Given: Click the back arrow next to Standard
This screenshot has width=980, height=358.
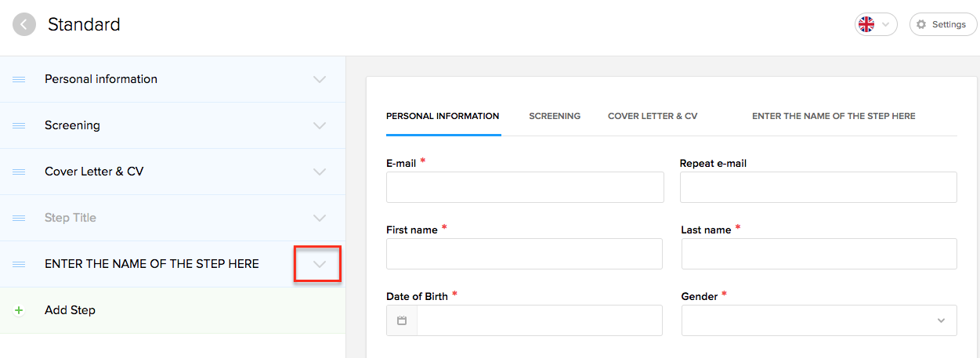Looking at the screenshot, I should [24, 24].
